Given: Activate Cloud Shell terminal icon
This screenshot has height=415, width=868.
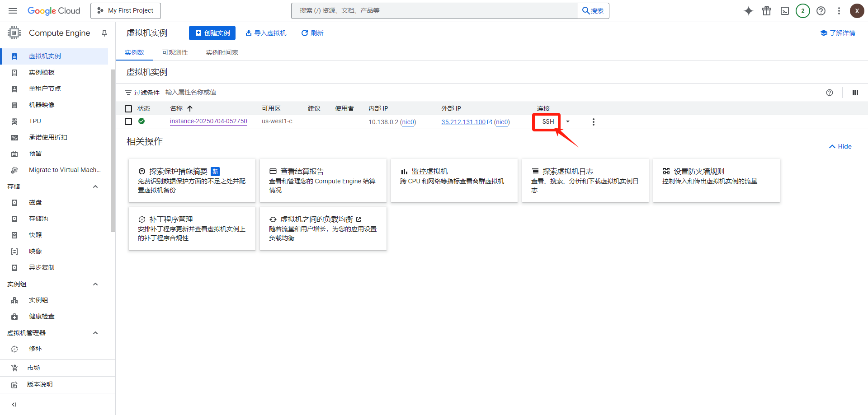Looking at the screenshot, I should click(785, 11).
